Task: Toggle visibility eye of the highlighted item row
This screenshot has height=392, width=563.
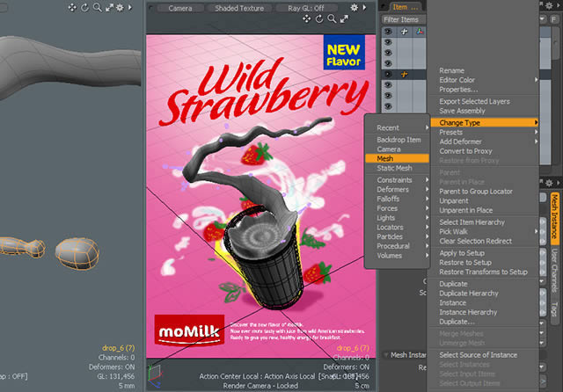Action: pos(388,74)
